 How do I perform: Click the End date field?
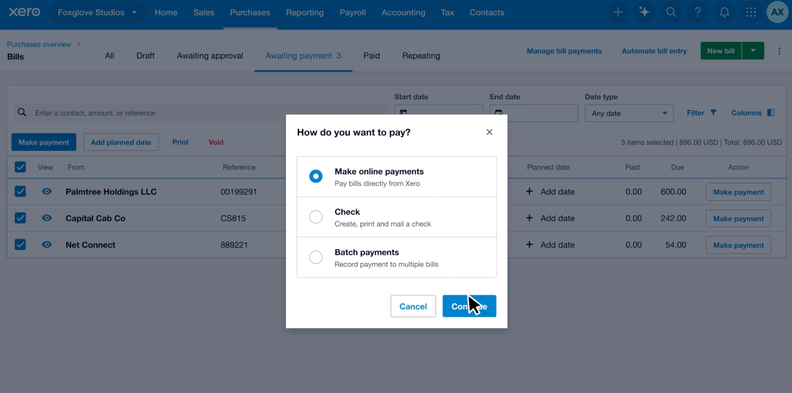click(x=534, y=113)
